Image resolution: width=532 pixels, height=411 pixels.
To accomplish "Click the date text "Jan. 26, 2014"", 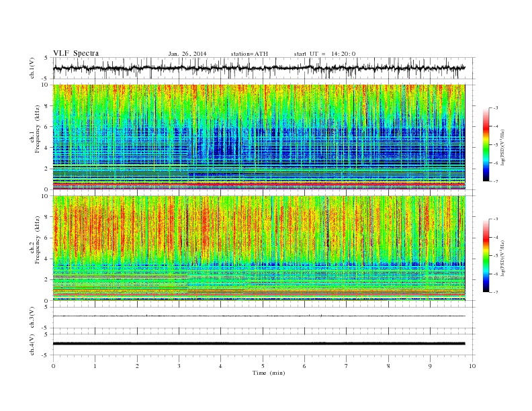I will [x=187, y=54].
